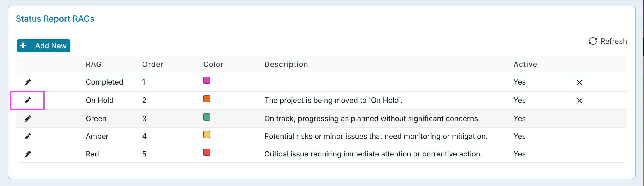Edit the Completed RAG row
The image size is (644, 186).
(x=27, y=82)
